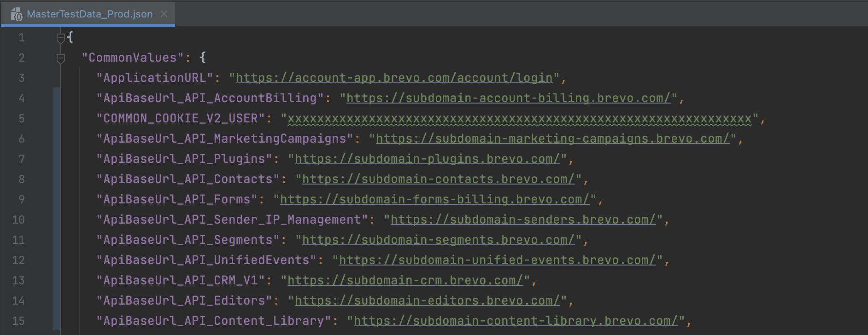The width and height of the screenshot is (868, 335).
Task: Open the subdomain-content-library URL link
Action: (516, 321)
